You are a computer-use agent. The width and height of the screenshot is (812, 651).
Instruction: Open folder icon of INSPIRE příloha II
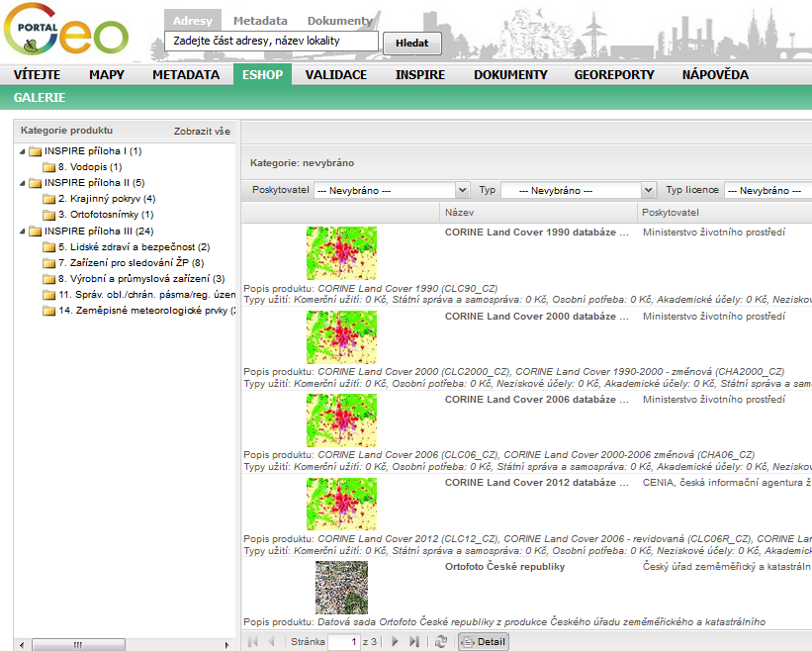coord(36,183)
